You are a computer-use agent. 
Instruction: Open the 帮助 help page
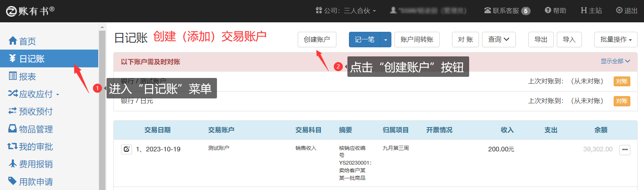pos(556,11)
